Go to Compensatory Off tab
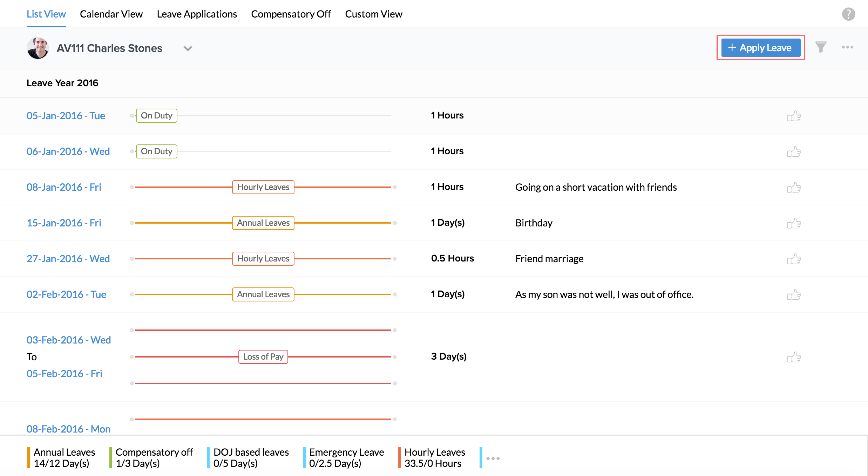 tap(291, 14)
